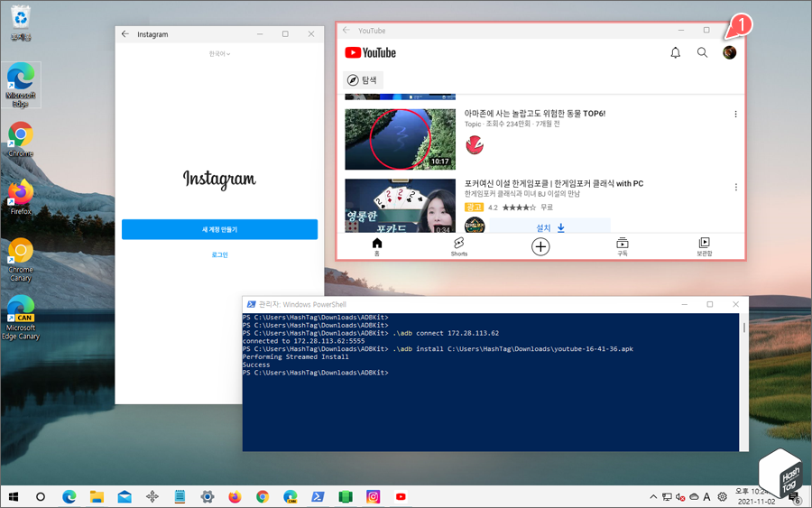Open Edge from the taskbar
Viewport: 812px width, 508px height.
69,497
